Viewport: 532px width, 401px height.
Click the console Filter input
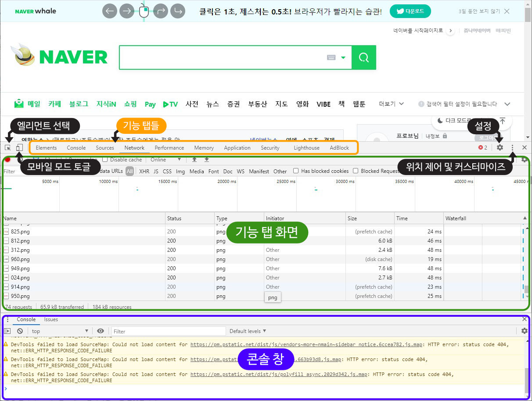click(169, 331)
